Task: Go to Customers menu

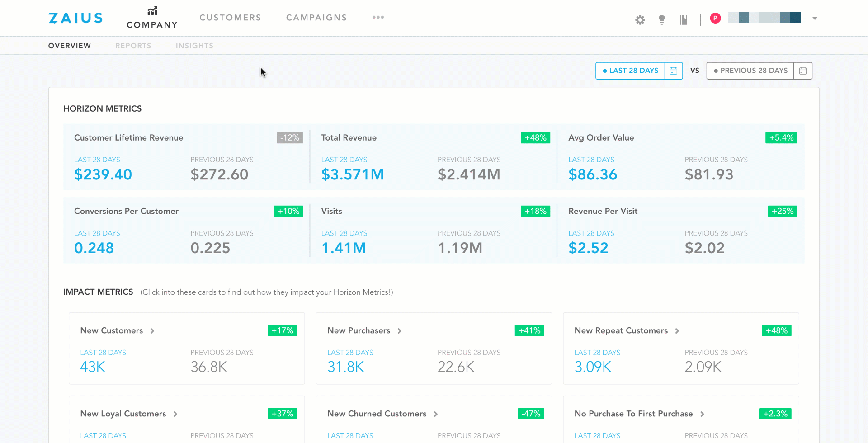Action: (x=231, y=18)
